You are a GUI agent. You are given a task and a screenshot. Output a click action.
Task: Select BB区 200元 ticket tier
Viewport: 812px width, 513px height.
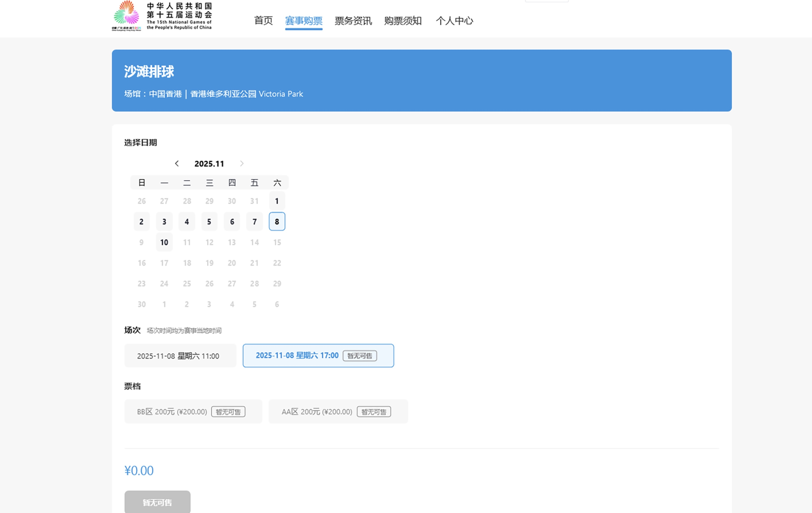click(193, 412)
